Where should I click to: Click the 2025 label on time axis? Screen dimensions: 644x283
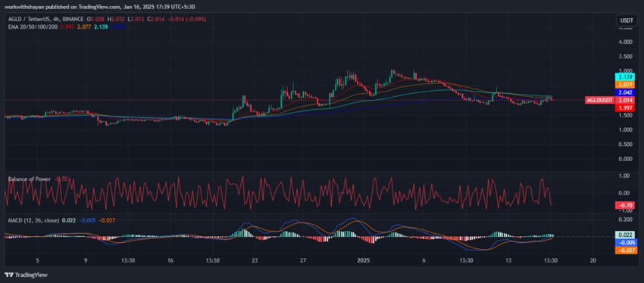[364, 260]
